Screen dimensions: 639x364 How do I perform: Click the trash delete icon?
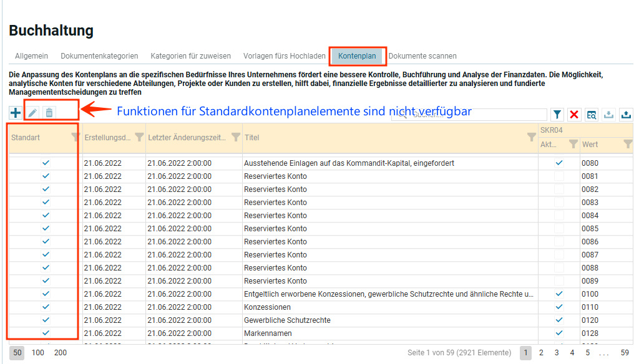[x=49, y=113]
